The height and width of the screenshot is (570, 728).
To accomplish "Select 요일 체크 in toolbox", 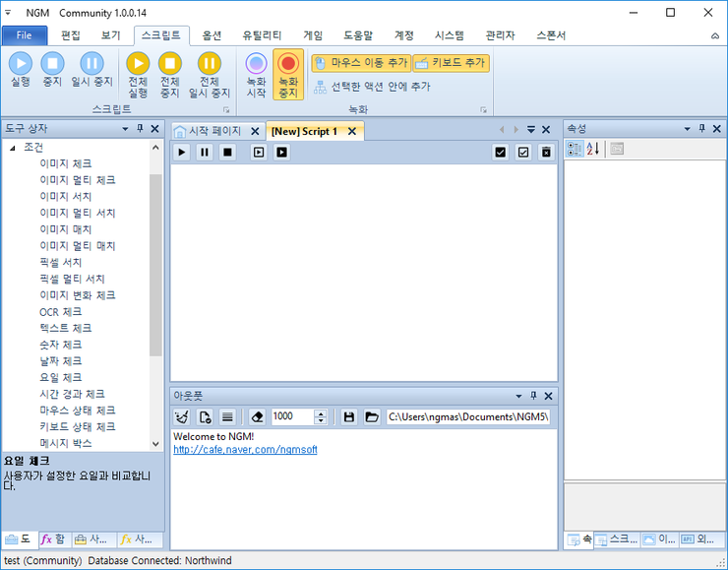I will click(60, 377).
